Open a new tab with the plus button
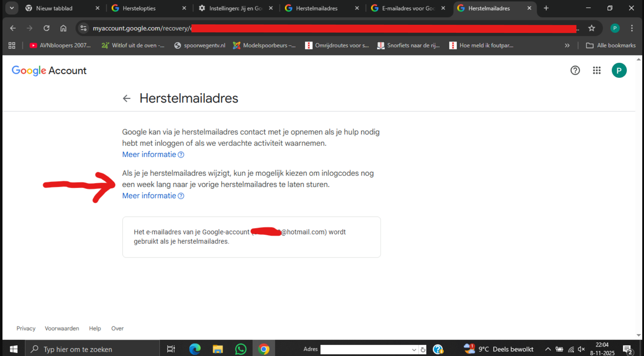Viewport: 644px width, 356px height. coord(546,8)
